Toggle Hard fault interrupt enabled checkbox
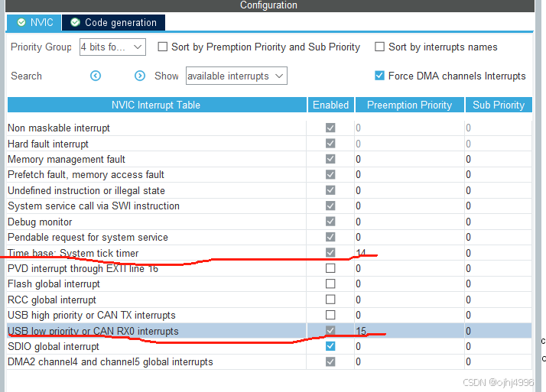546x392 pixels. click(330, 144)
